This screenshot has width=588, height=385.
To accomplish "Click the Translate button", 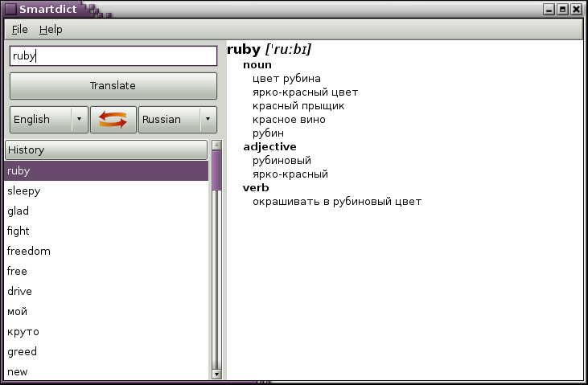I will (113, 86).
